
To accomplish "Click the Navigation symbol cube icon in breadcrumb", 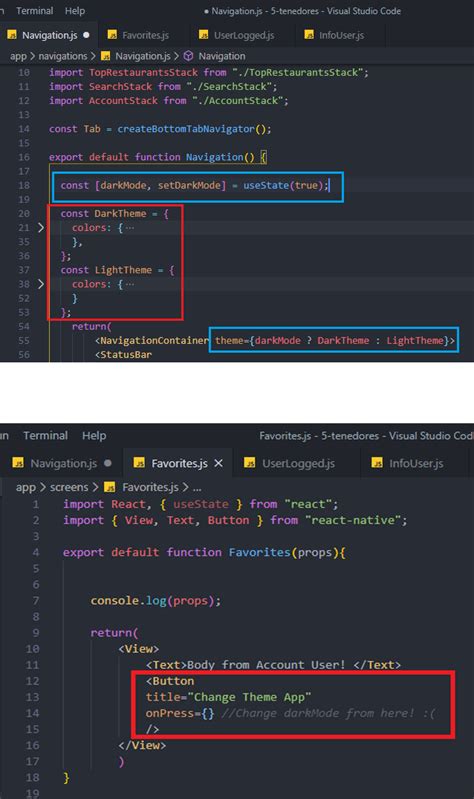I will pyautogui.click(x=189, y=56).
